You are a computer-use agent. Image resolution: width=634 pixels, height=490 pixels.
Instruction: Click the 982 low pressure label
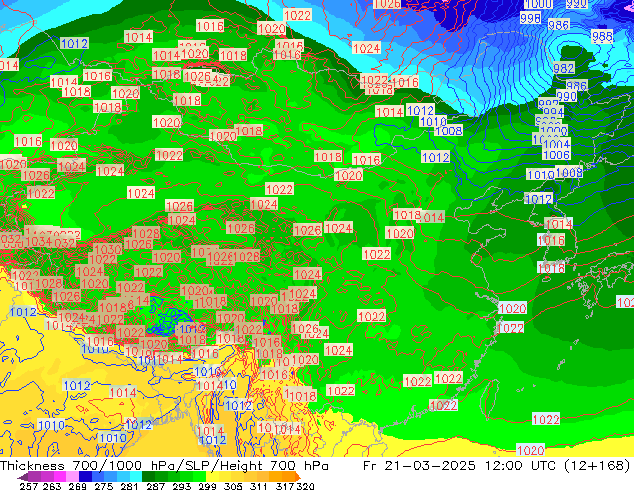point(563,68)
